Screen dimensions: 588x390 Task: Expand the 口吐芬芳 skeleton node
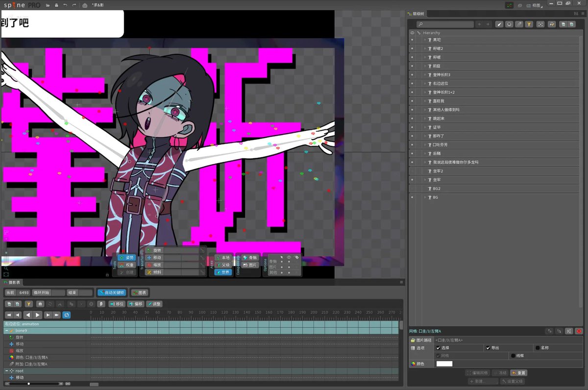tap(425, 145)
